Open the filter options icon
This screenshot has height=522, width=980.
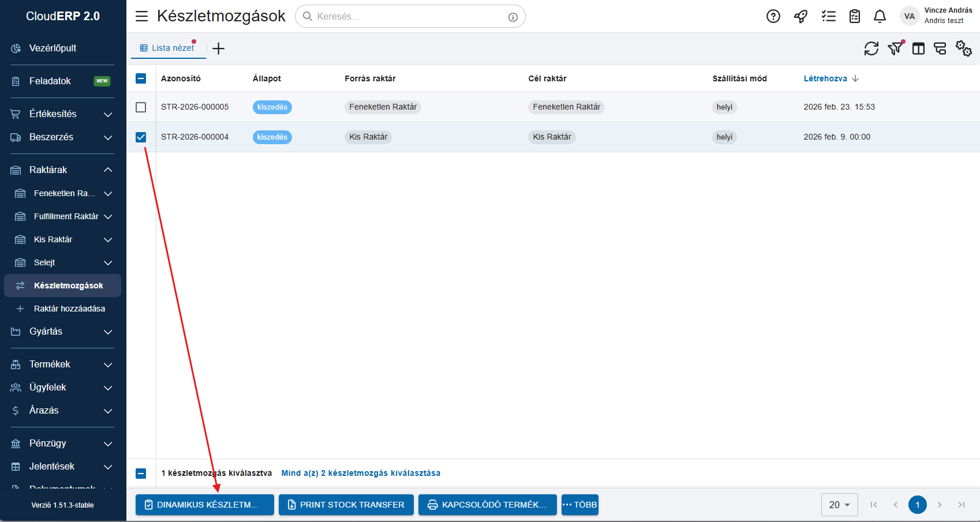[x=895, y=48]
